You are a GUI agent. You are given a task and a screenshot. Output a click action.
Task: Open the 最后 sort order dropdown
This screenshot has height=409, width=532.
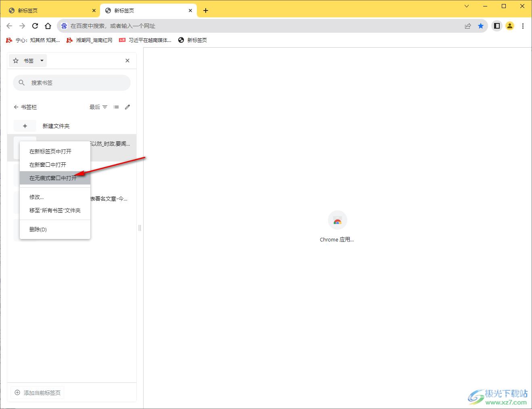coord(98,107)
